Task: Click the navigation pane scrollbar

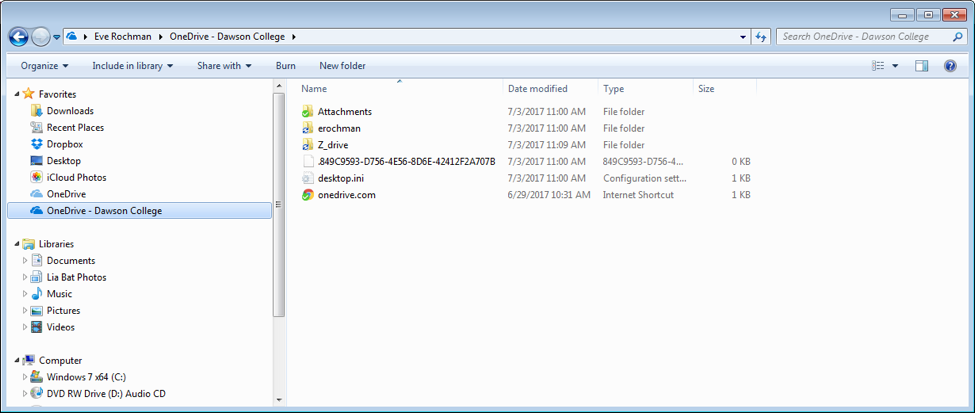Action: pyautogui.click(x=279, y=205)
